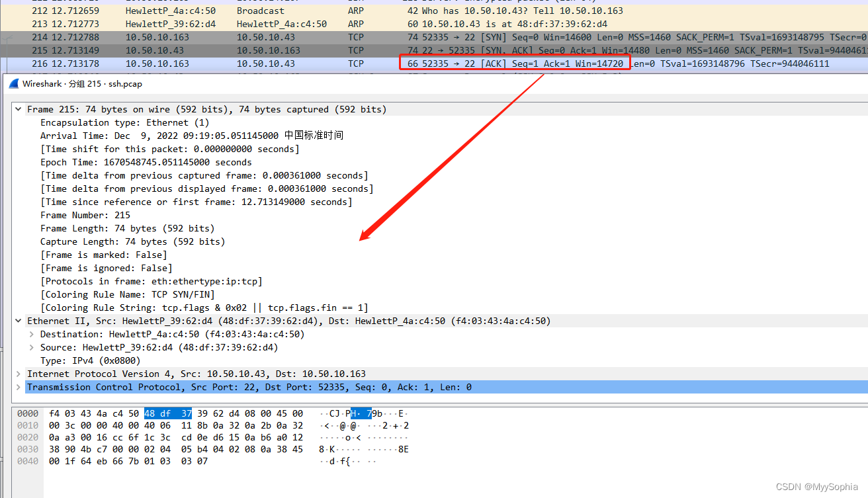Select Time since reference or first frame
Image resolution: width=868 pixels, height=498 pixels.
pos(196,202)
